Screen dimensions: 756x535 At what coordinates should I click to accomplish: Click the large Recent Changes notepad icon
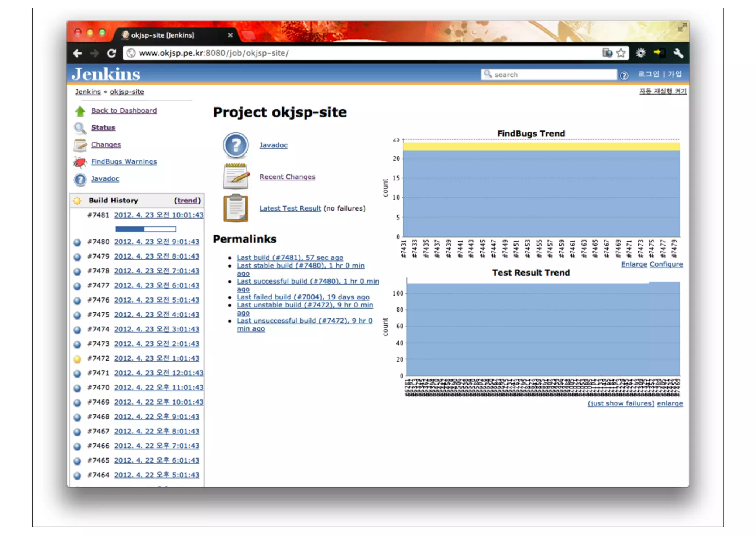(x=236, y=177)
